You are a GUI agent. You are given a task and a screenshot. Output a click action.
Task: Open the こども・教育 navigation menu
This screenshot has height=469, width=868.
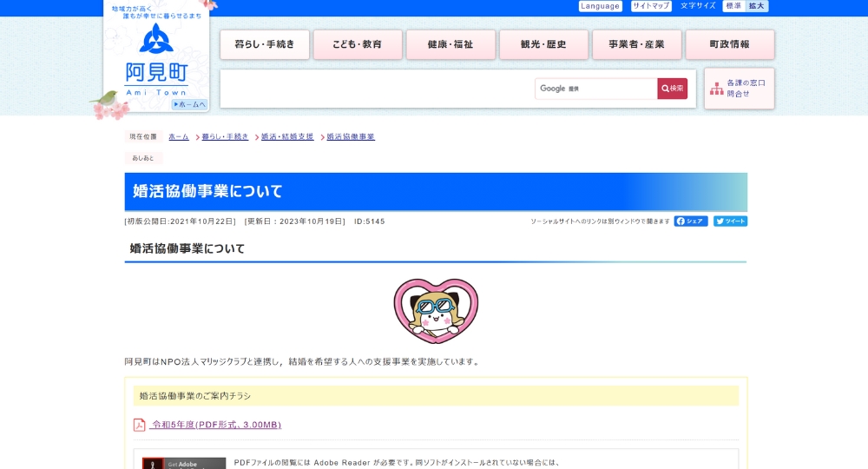click(358, 44)
